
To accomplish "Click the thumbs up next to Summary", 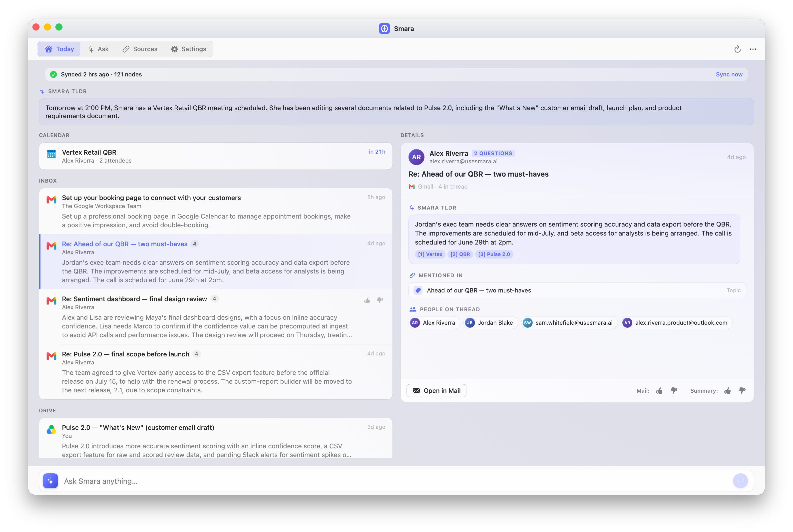I will (727, 391).
